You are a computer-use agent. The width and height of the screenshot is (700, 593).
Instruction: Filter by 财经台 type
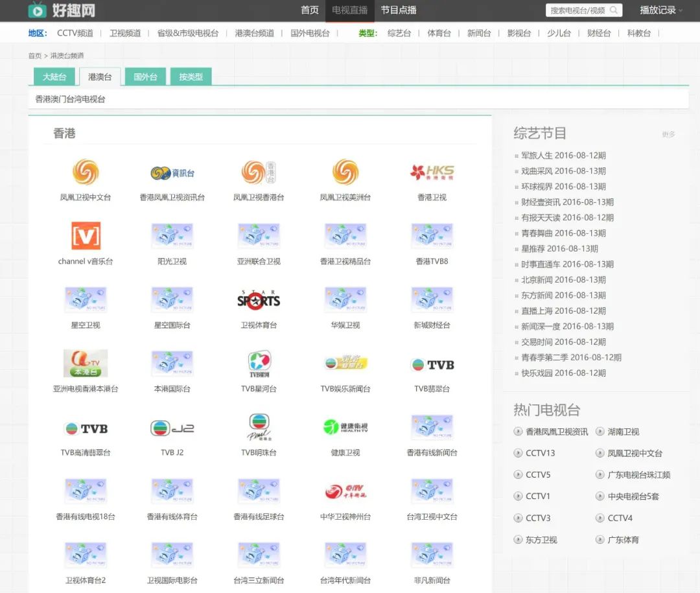599,33
